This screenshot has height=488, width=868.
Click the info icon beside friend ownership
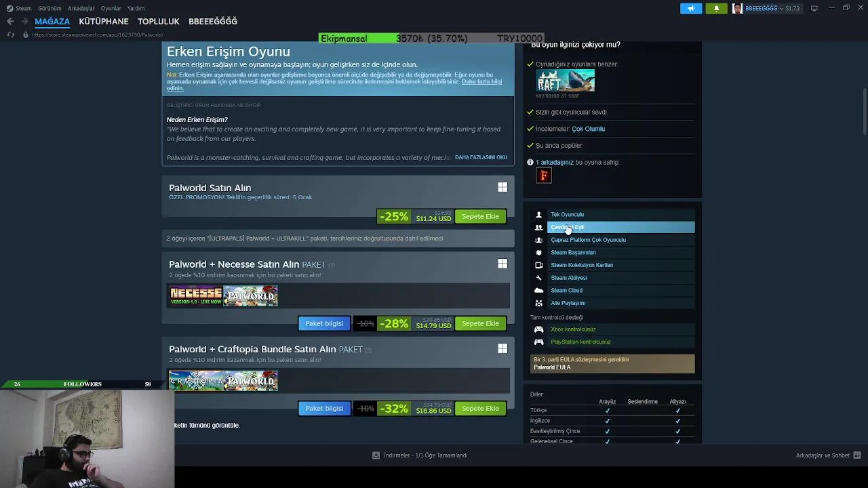[530, 163]
